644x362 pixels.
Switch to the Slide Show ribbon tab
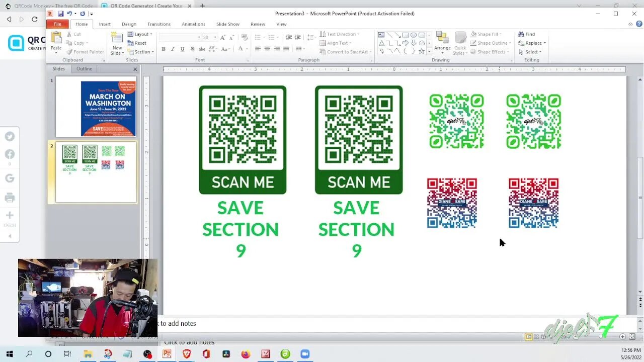(x=228, y=24)
